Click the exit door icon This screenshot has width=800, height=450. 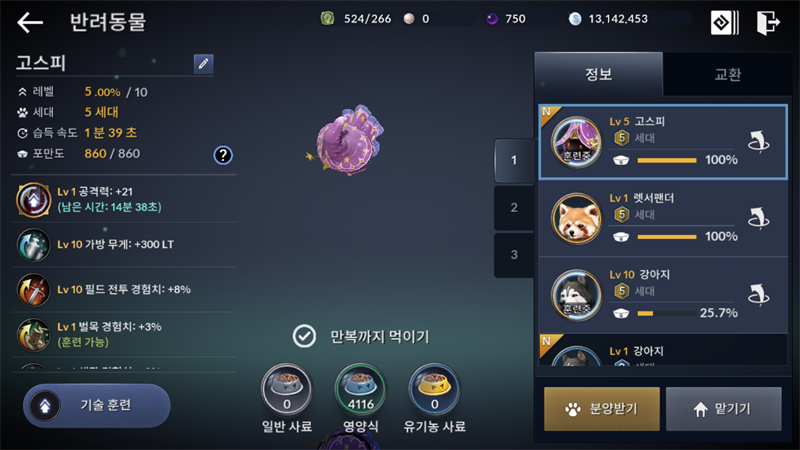[x=768, y=23]
